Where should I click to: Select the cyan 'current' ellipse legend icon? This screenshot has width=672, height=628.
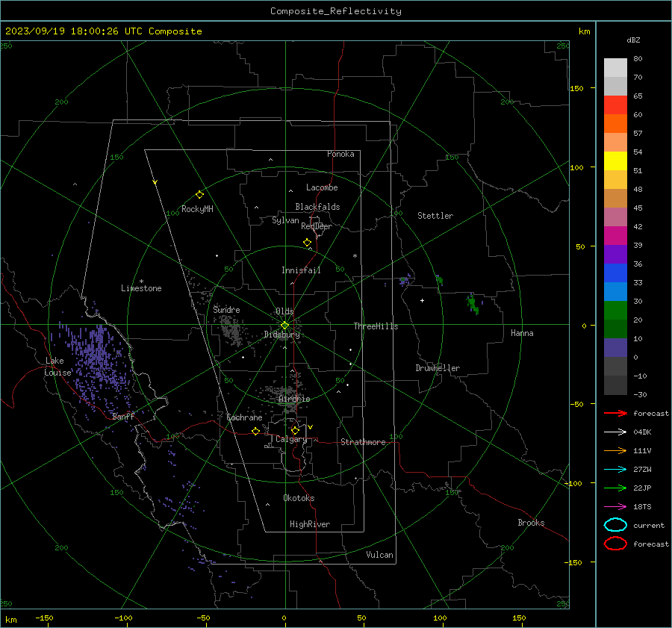pyautogui.click(x=615, y=525)
